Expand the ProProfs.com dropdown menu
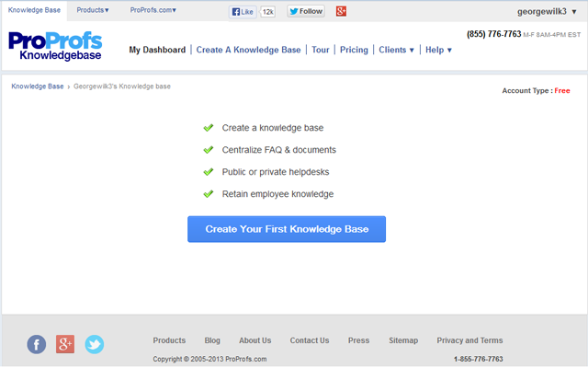The width and height of the screenshot is (588, 368). point(153,10)
